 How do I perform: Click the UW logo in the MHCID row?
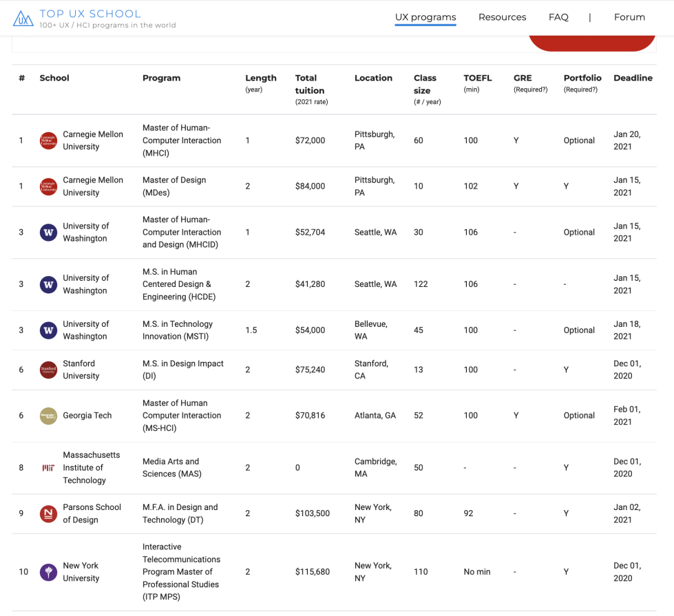[x=49, y=233]
